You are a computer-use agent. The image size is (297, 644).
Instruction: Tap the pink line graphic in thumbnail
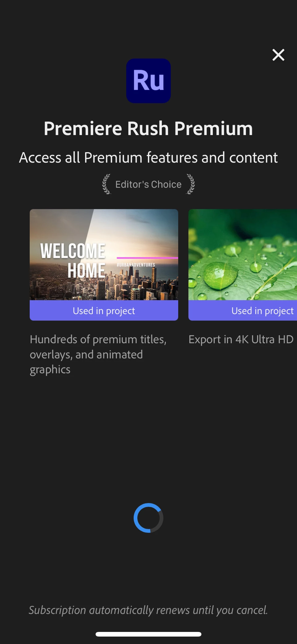(x=147, y=258)
